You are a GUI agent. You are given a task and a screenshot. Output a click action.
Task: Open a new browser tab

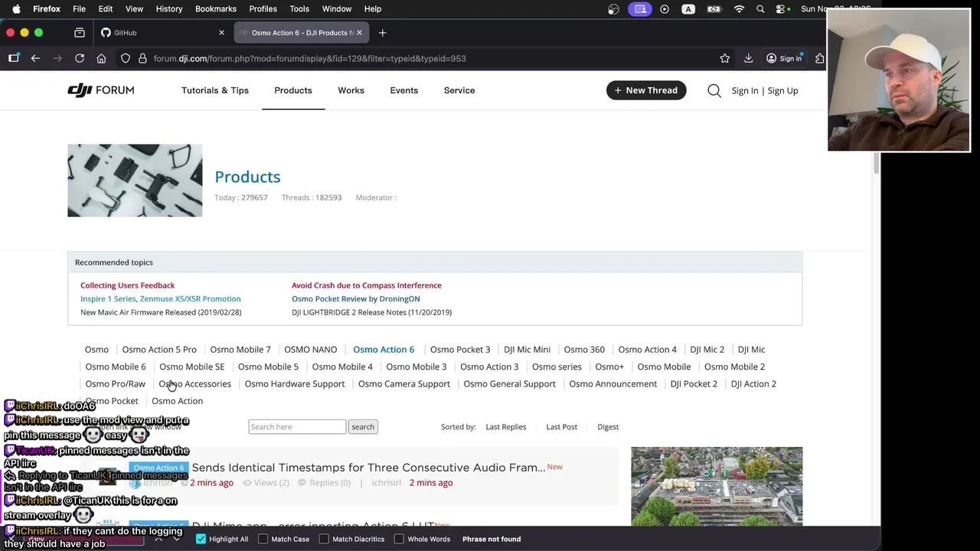click(383, 33)
